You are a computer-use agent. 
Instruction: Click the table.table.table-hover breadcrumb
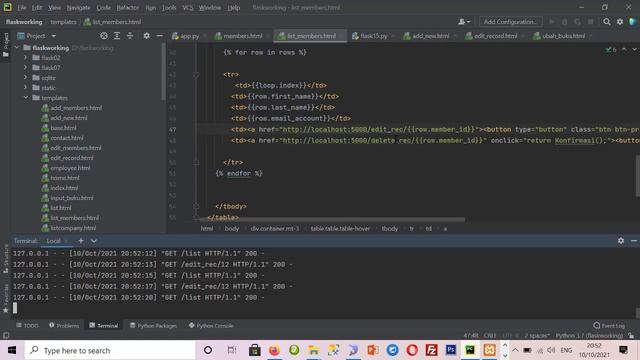click(340, 229)
